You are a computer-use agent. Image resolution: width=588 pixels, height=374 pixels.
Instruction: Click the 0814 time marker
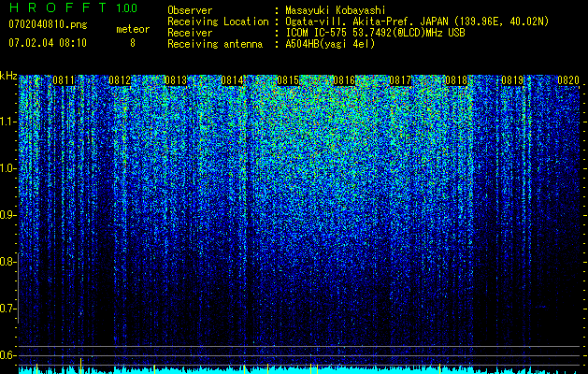pyautogui.click(x=232, y=80)
